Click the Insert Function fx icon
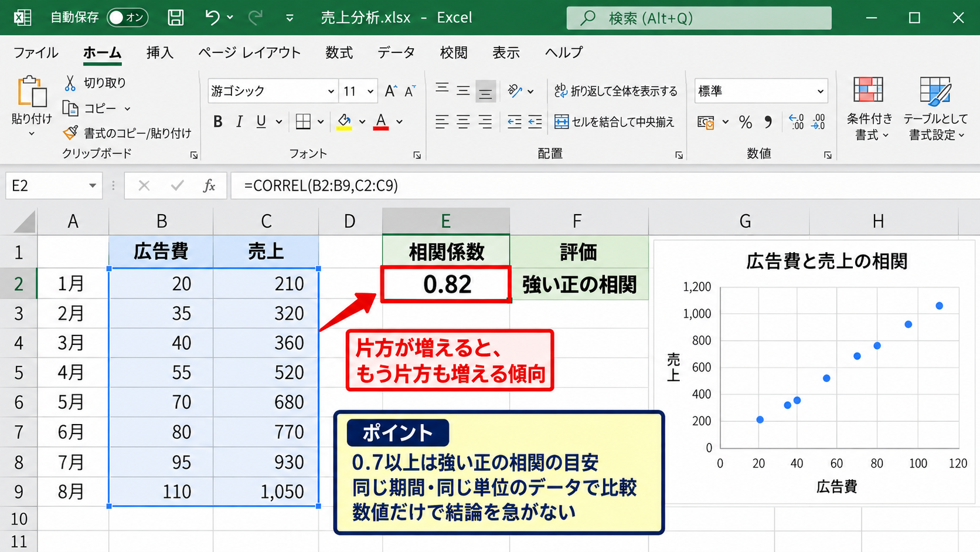The width and height of the screenshot is (980, 552). [209, 186]
